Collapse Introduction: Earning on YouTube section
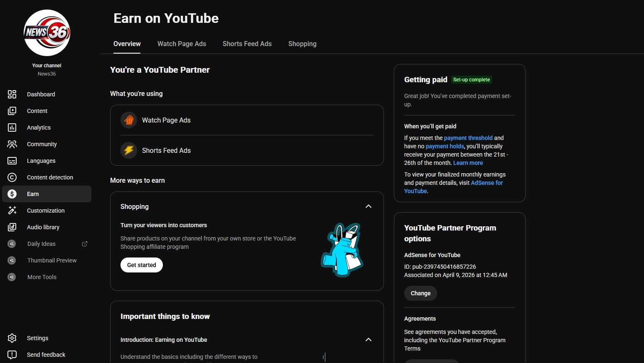This screenshot has height=363, width=644. click(369, 340)
